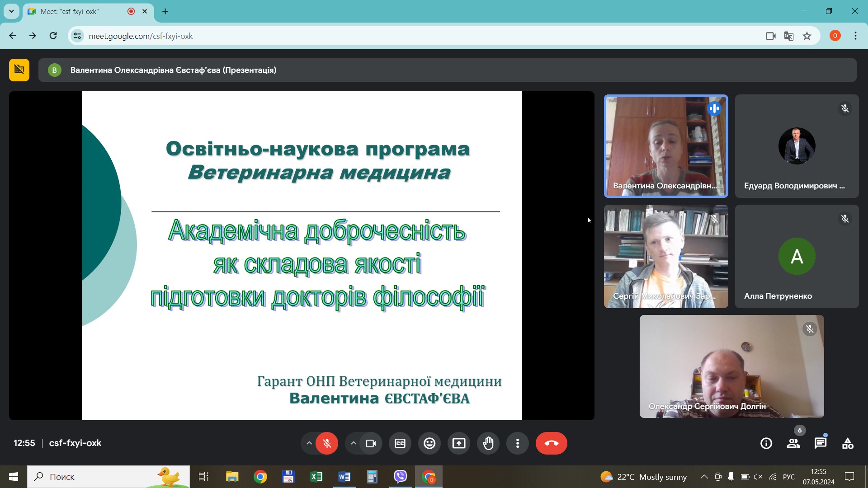
Task: Go forward in the Chrome browser
Action: [x=33, y=36]
